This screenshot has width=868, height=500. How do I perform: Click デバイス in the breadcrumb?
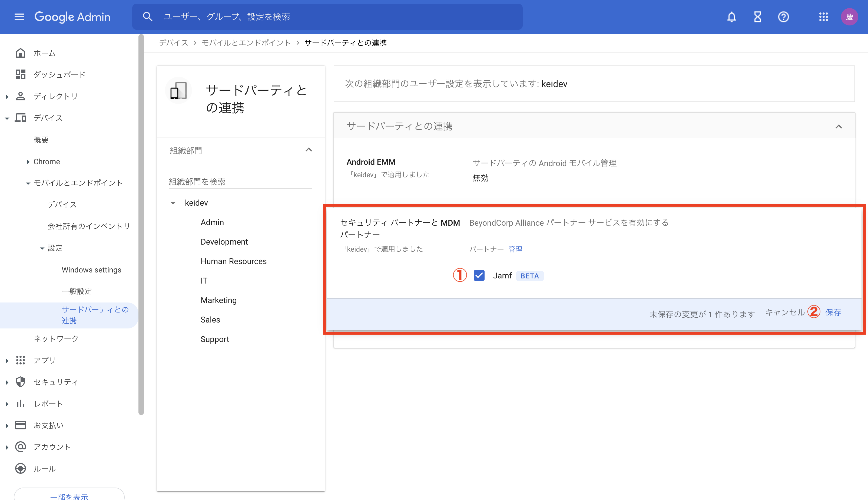click(174, 42)
